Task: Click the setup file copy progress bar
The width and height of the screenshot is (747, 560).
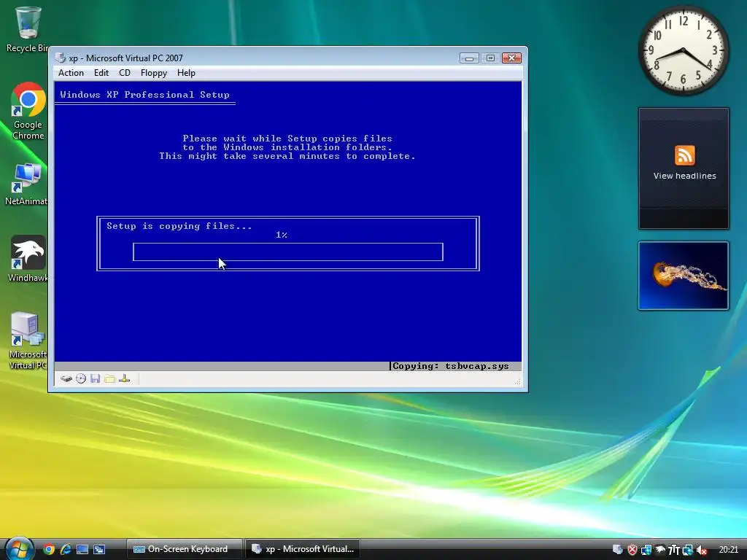Action: (x=287, y=252)
